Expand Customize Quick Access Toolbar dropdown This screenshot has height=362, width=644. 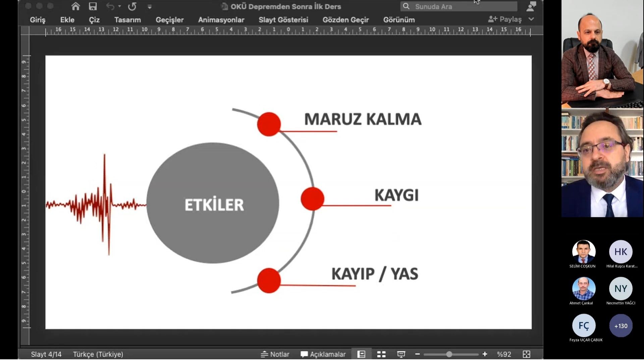pyautogui.click(x=150, y=7)
